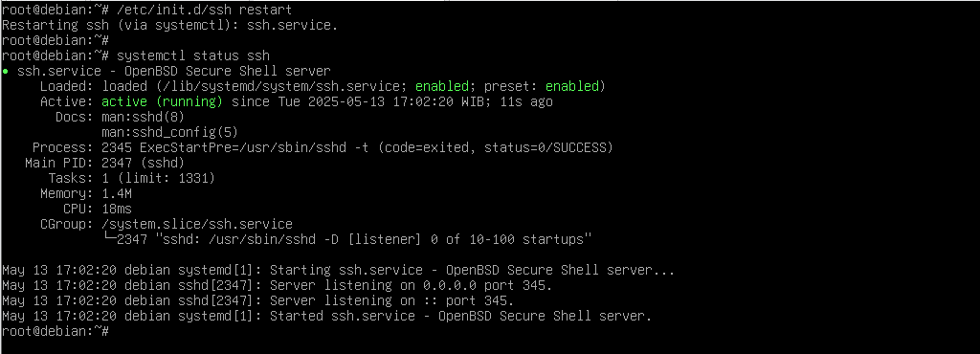Click the 'Starting ssh.service' log line
980x354 pixels.
pos(338,271)
